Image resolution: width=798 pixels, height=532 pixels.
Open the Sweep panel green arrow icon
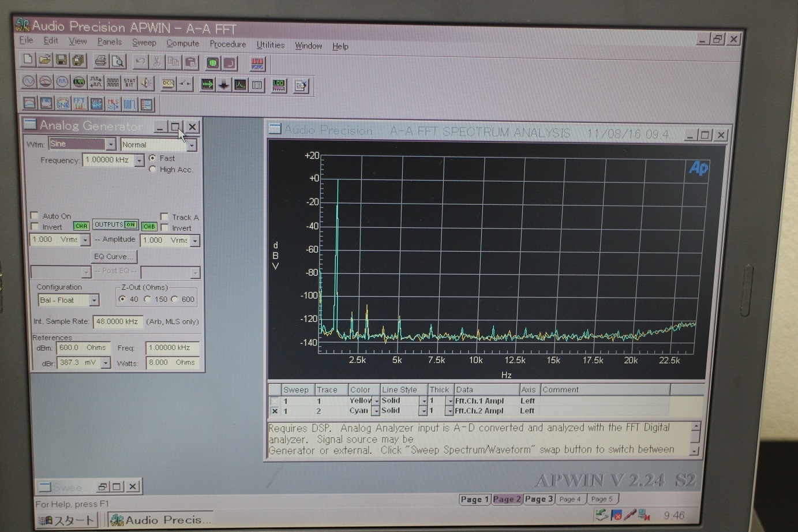pyautogui.click(x=207, y=85)
